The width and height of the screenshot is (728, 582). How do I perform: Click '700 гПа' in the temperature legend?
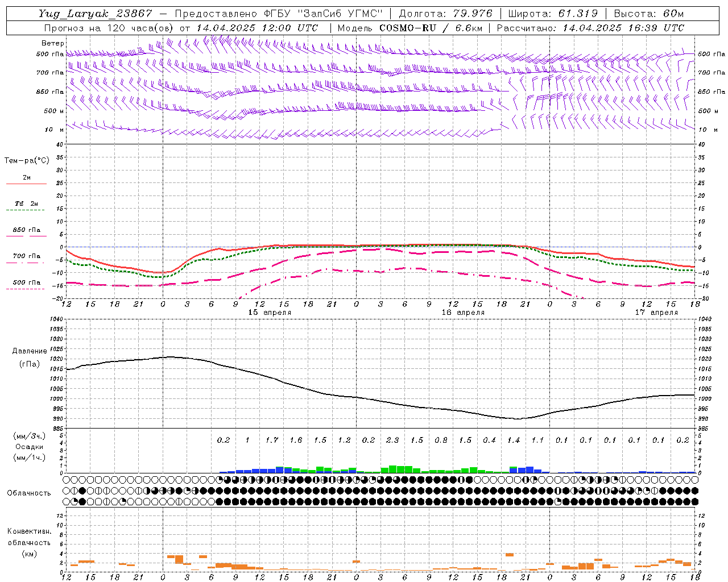tap(26, 256)
